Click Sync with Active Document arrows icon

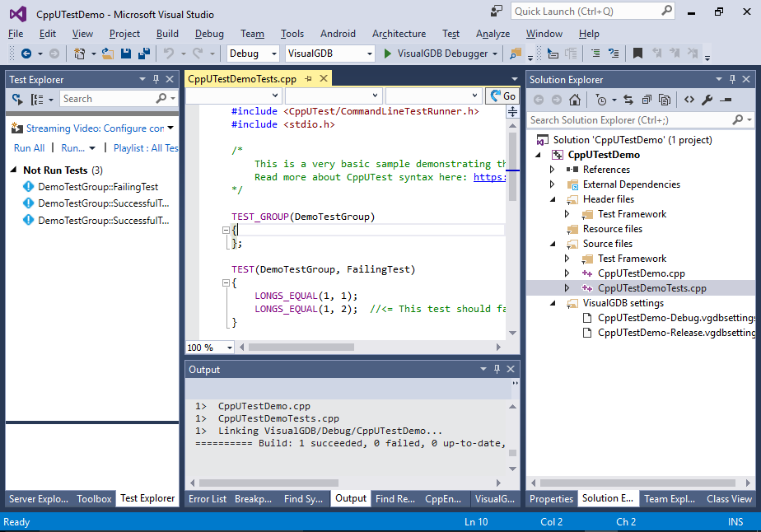tap(628, 100)
